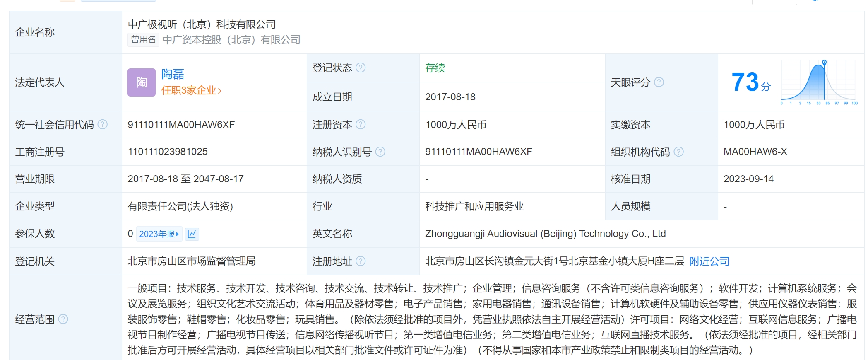
Task: Select organization code MA00HAW6-X
Action: click(755, 152)
